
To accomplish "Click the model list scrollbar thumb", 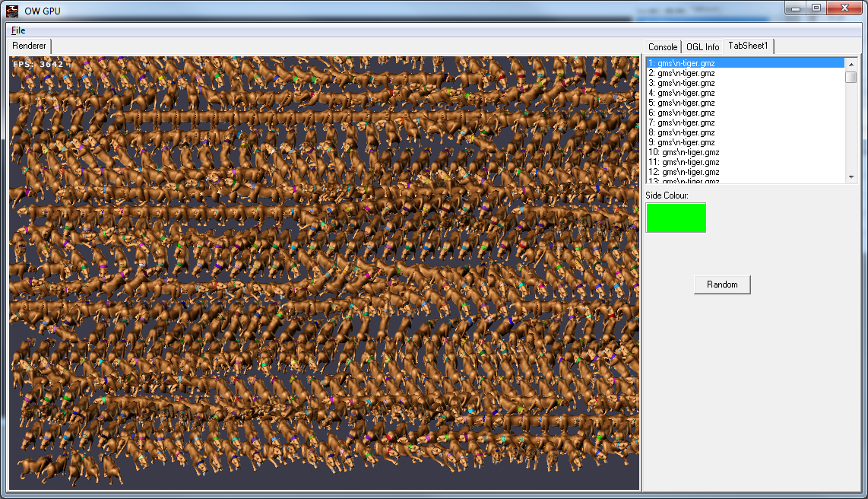I will click(851, 77).
